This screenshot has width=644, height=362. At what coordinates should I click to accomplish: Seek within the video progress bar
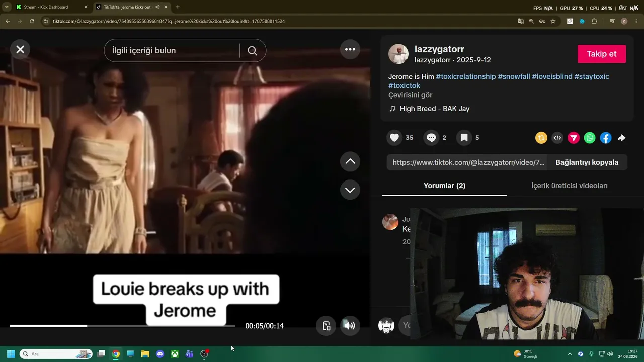[122, 326]
